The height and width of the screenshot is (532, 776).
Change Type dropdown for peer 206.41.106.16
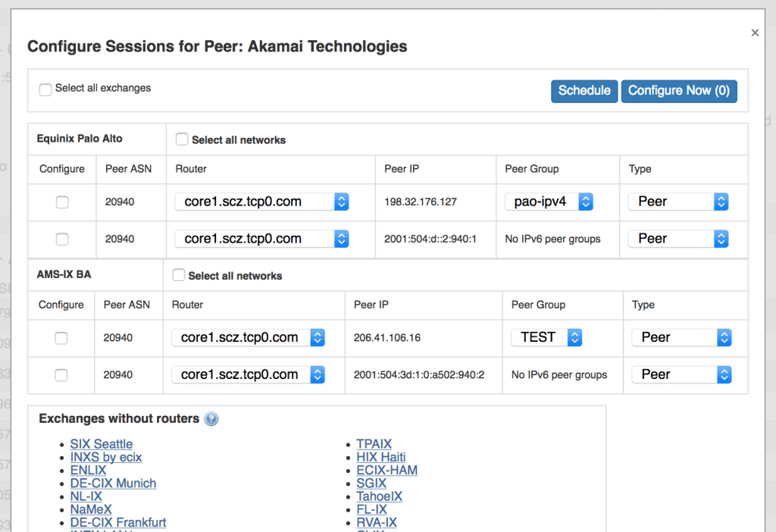coord(681,337)
